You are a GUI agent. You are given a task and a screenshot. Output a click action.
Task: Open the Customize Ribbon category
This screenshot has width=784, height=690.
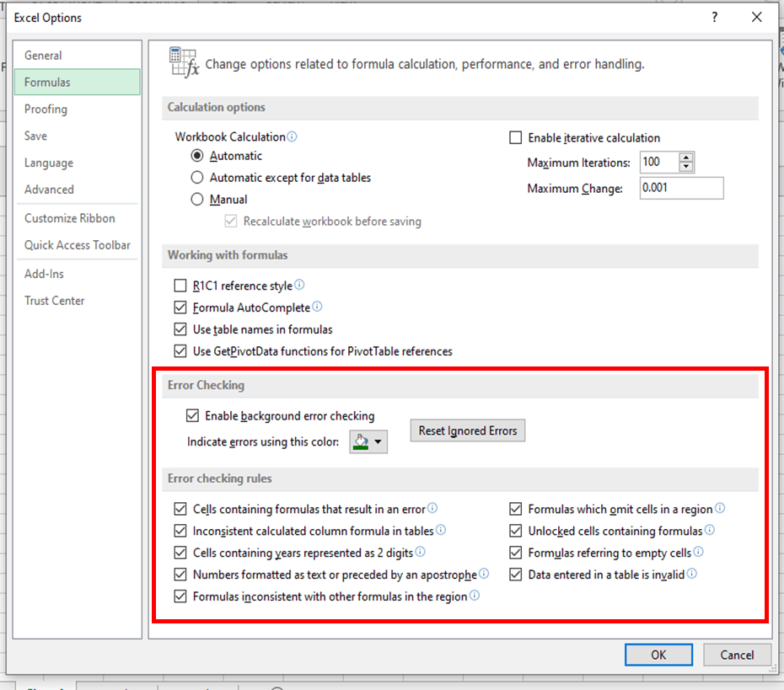(77, 218)
